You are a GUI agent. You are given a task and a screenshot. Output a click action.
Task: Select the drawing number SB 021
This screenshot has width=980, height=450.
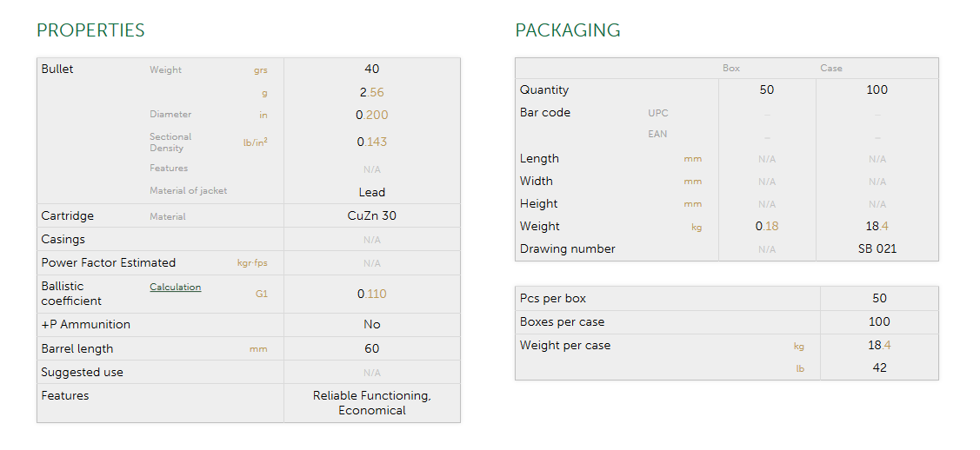pyautogui.click(x=877, y=249)
